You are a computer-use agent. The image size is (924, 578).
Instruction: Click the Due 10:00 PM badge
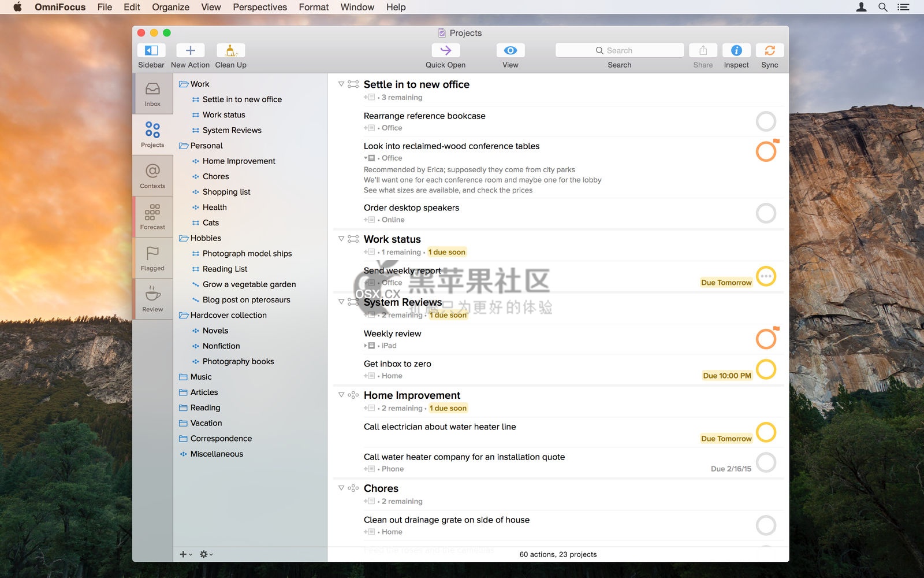point(727,376)
